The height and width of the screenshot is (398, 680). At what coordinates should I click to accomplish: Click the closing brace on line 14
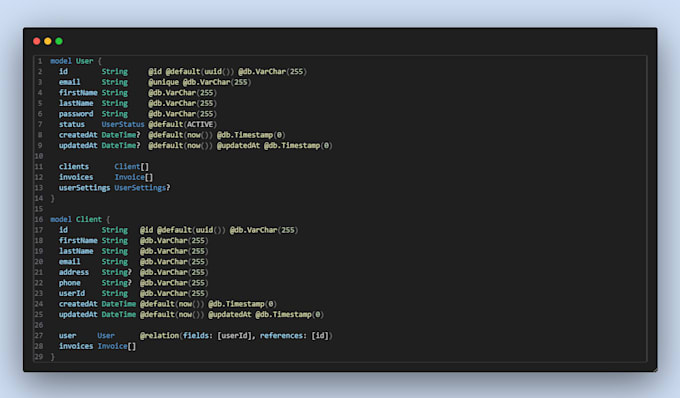[x=52, y=199]
